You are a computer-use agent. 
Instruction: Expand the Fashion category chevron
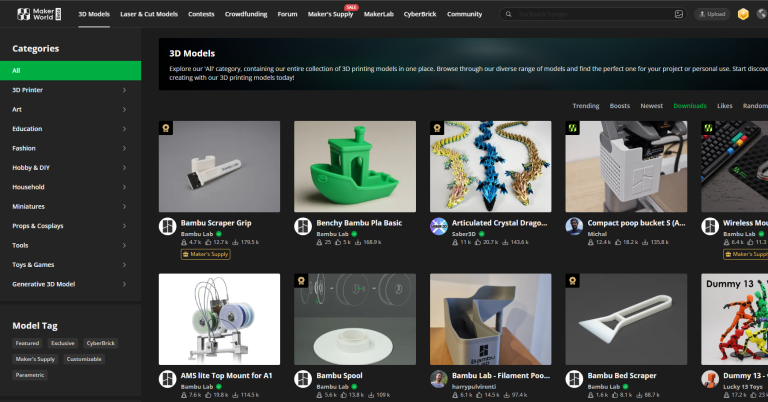coord(124,148)
